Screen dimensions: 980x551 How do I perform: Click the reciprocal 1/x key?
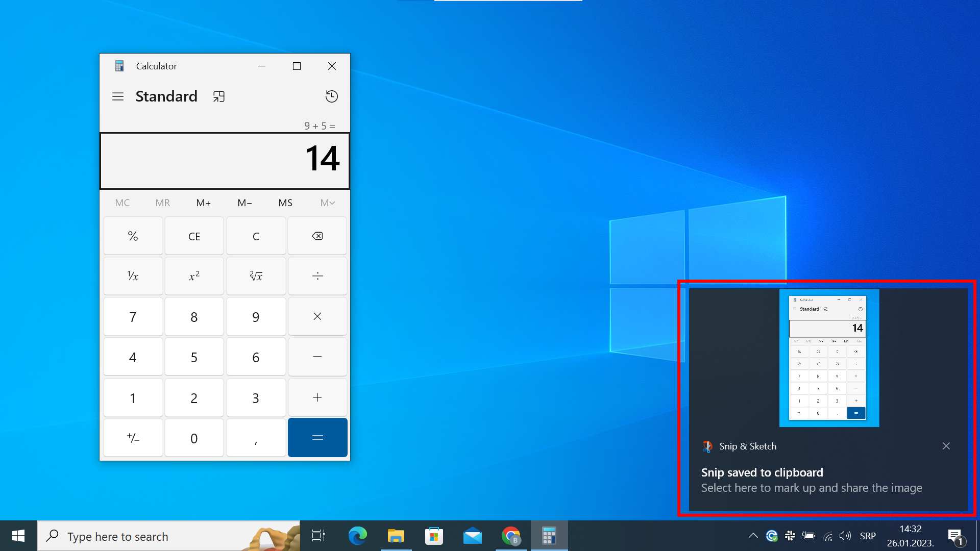pyautogui.click(x=133, y=276)
